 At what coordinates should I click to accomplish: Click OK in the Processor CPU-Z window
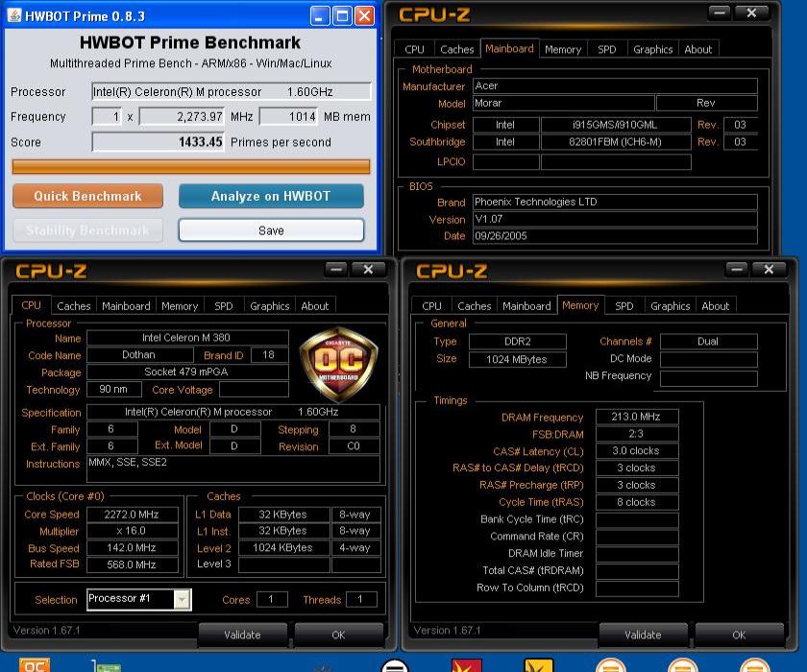[338, 635]
